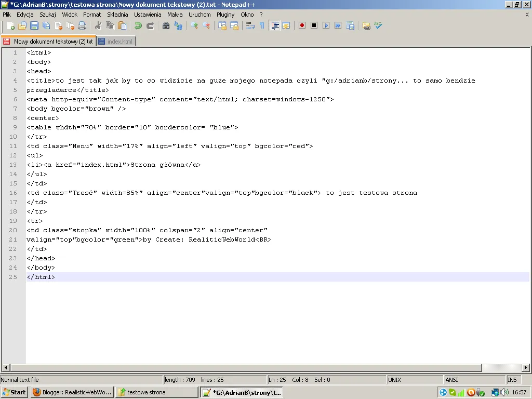Image resolution: width=532 pixels, height=399 pixels.
Task: Click line number 13 in the margin
Action: tap(13, 165)
